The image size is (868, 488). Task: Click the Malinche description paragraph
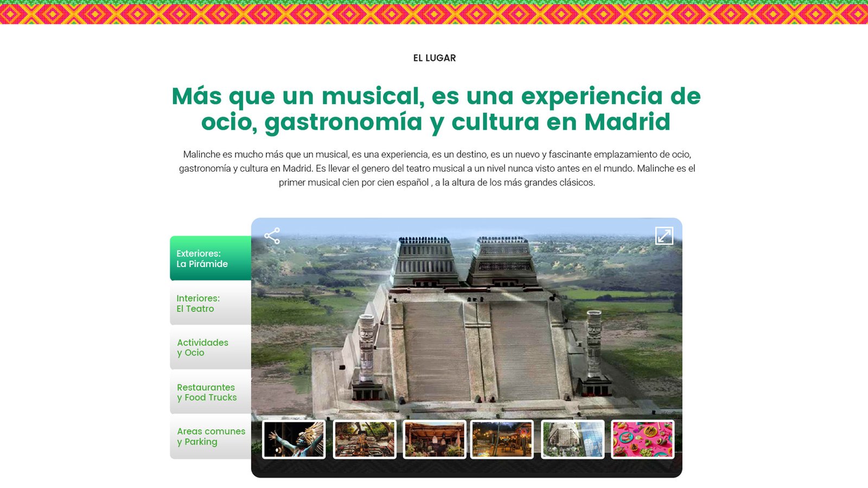437,168
